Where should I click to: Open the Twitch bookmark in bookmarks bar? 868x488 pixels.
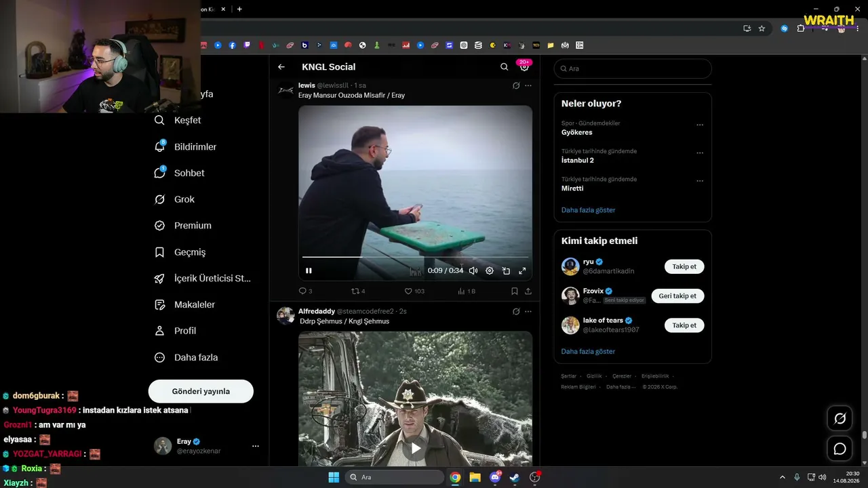click(247, 45)
